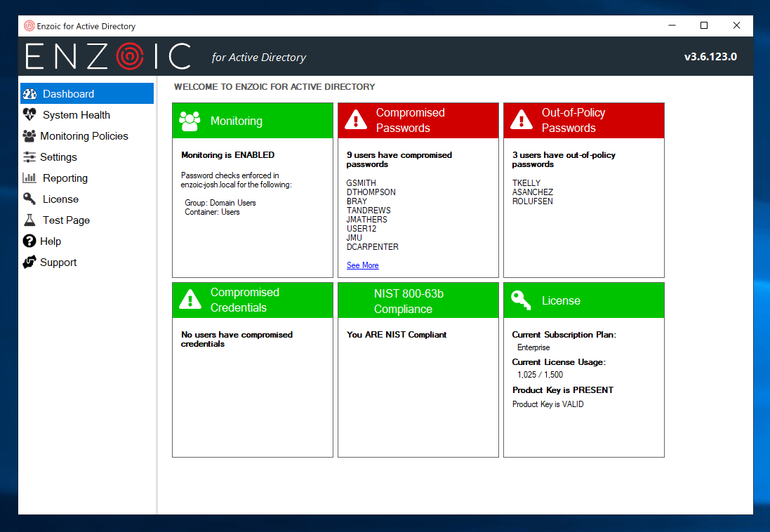Click the Compromised Passwords warning icon

(356, 121)
